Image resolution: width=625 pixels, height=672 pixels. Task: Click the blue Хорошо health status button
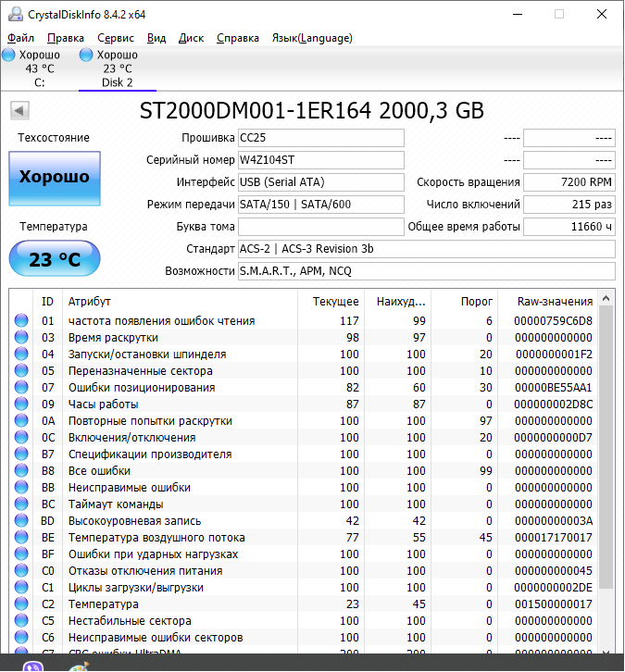click(54, 178)
